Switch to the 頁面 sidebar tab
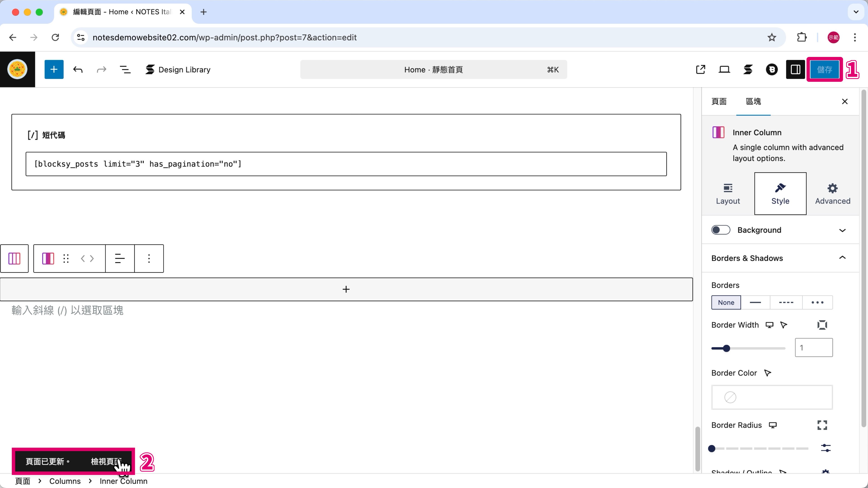The width and height of the screenshot is (868, 488). pos(719,101)
